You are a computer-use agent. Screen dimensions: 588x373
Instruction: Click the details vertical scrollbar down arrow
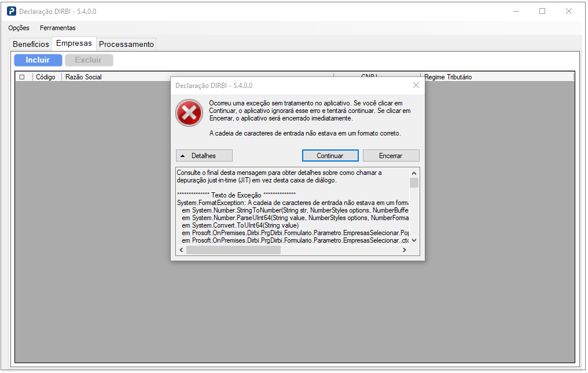point(414,240)
